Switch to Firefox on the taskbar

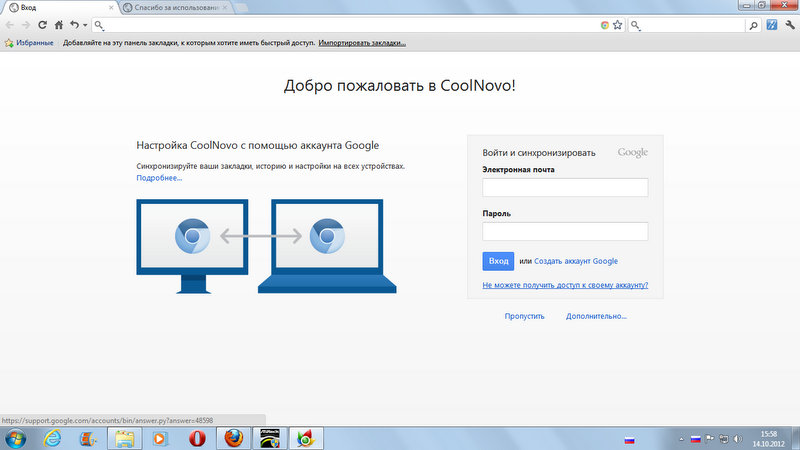pyautogui.click(x=234, y=438)
